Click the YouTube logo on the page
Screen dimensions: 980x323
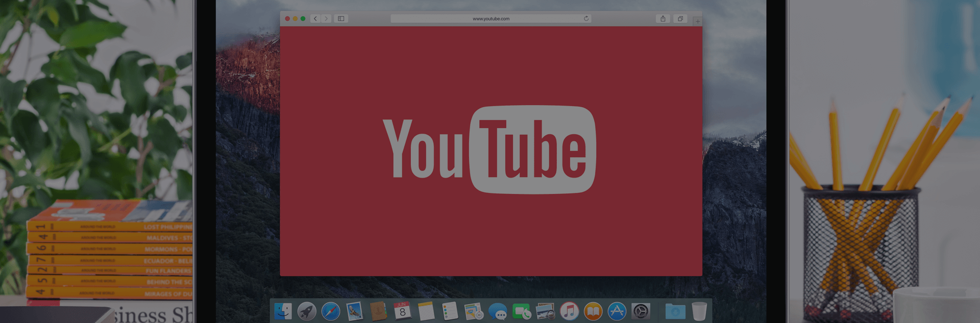(489, 150)
